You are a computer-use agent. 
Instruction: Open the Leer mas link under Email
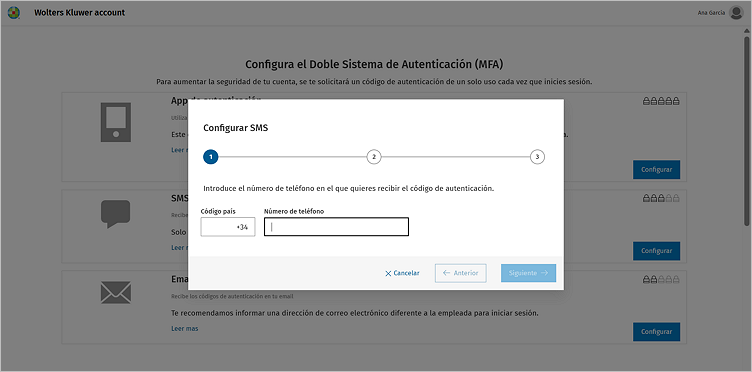[185, 328]
